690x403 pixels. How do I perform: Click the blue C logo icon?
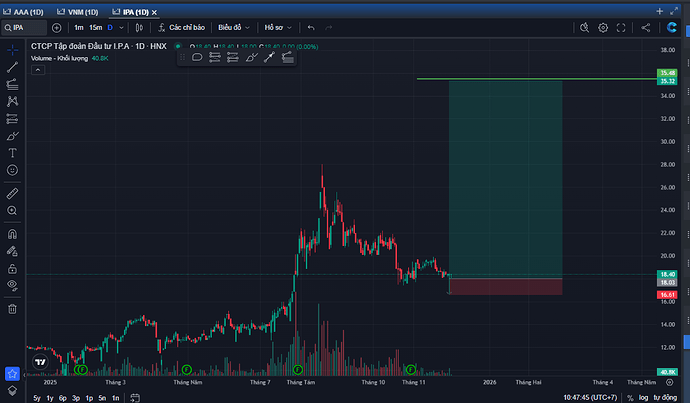point(672,28)
